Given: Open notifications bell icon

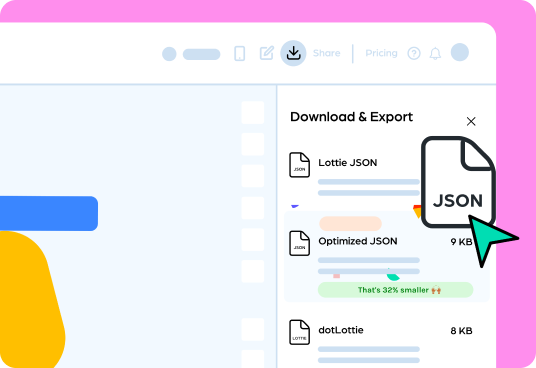Looking at the screenshot, I should (x=435, y=54).
